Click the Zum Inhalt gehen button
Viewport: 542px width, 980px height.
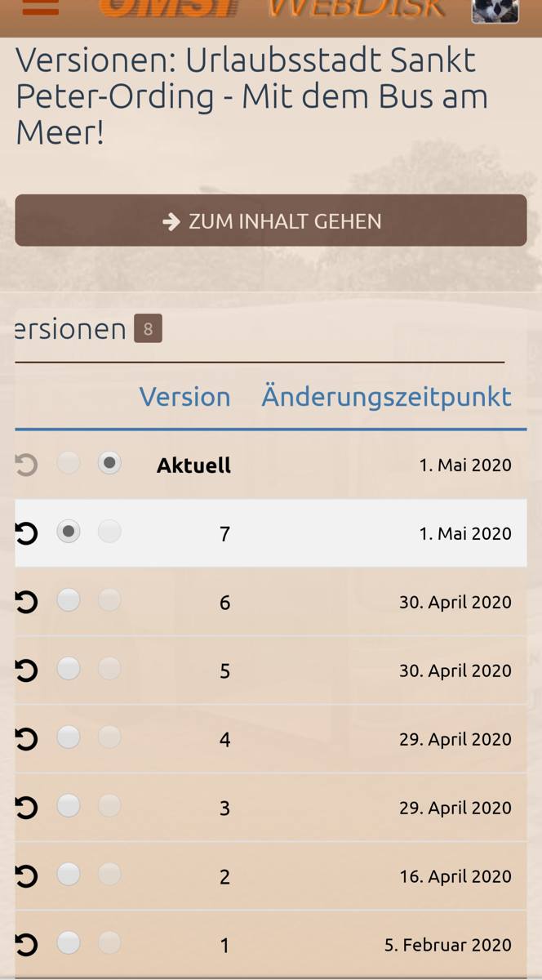(271, 220)
